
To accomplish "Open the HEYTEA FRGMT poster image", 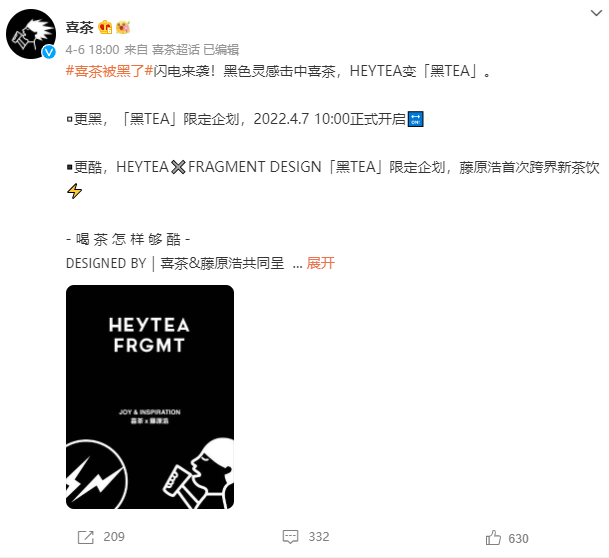I will (x=150, y=397).
